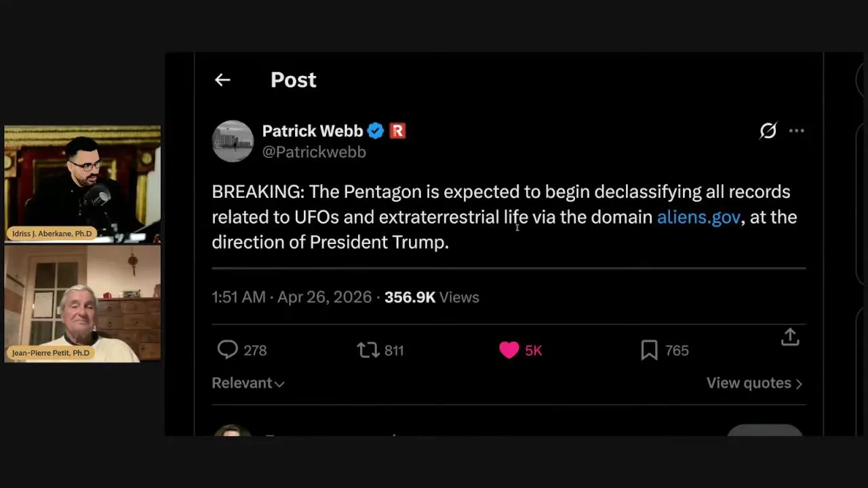868x488 pixels.
Task: Click the reply speech bubble icon
Action: (x=227, y=350)
